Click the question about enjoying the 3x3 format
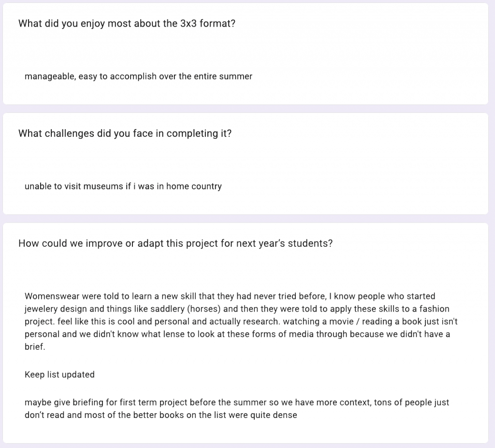 click(127, 23)
